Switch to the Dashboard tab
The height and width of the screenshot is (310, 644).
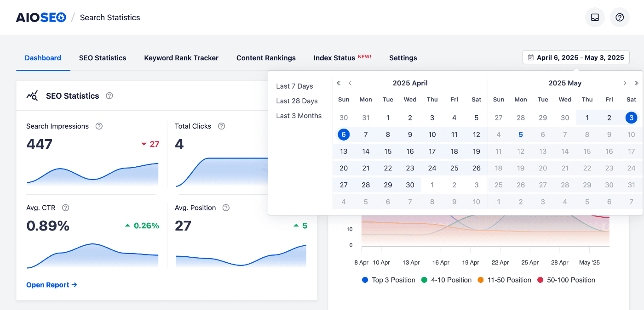coord(43,58)
